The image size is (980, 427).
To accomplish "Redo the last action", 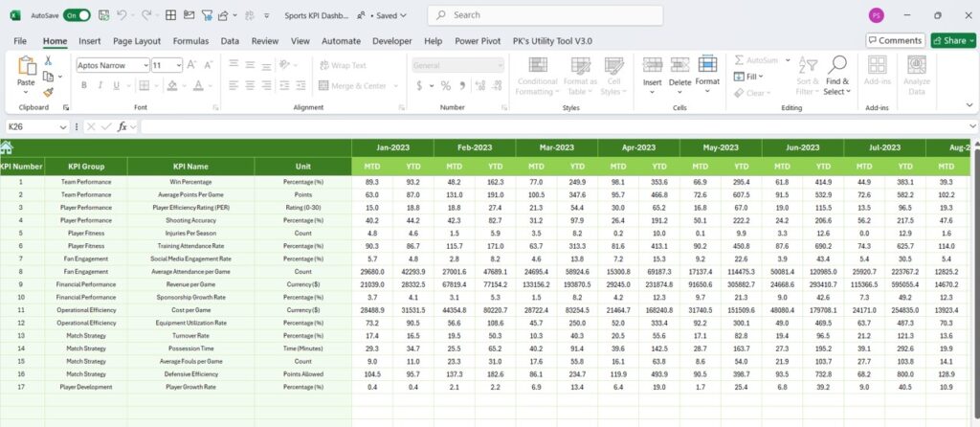I will pyautogui.click(x=146, y=15).
